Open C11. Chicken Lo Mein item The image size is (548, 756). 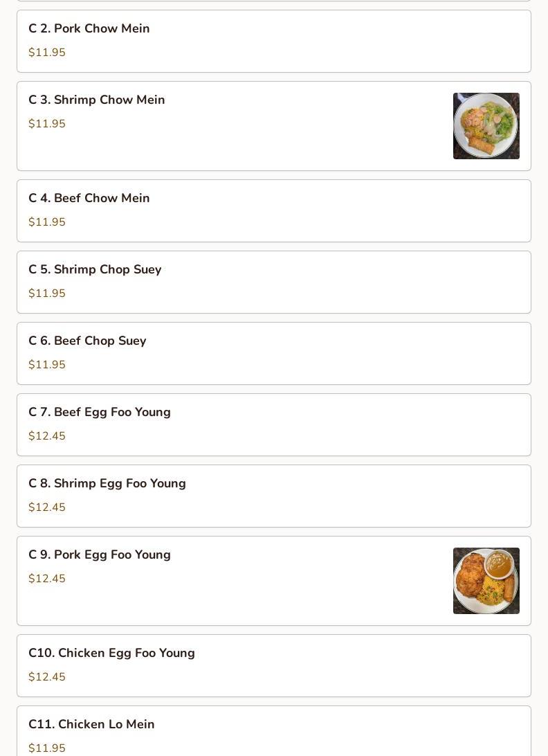pyautogui.click(x=274, y=731)
